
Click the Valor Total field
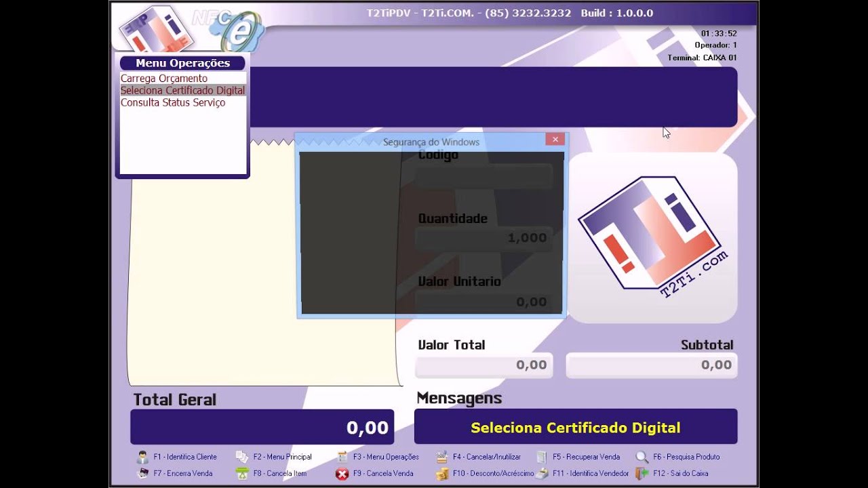point(484,365)
